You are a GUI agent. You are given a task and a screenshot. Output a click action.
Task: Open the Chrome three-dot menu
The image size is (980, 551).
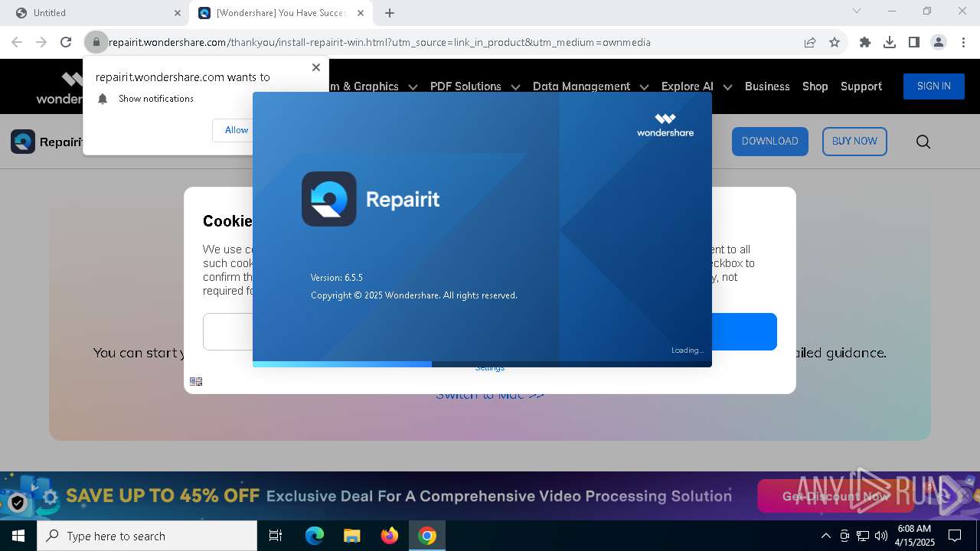coord(963,42)
